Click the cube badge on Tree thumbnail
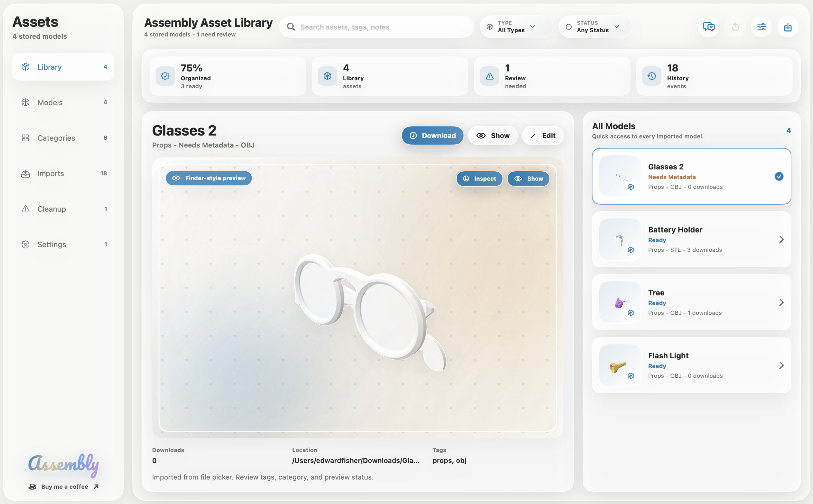The image size is (813, 504). click(x=630, y=313)
